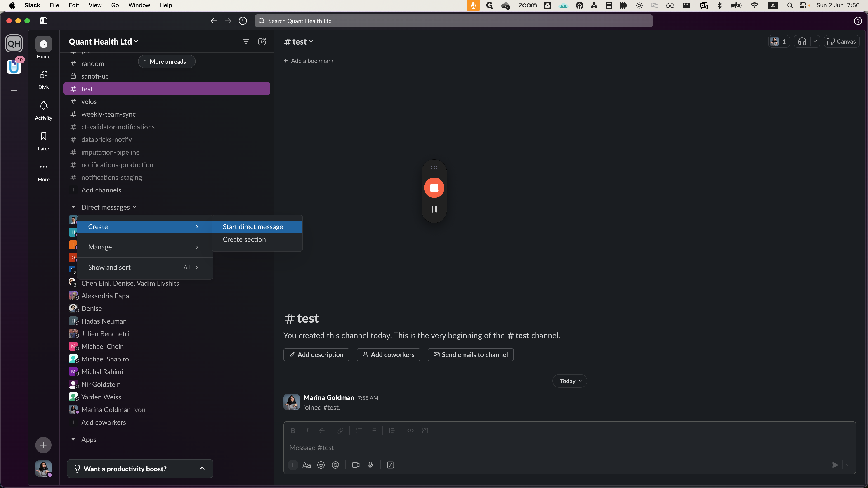Image resolution: width=868 pixels, height=488 pixels.
Task: Open the help question mark icon
Action: (x=858, y=21)
